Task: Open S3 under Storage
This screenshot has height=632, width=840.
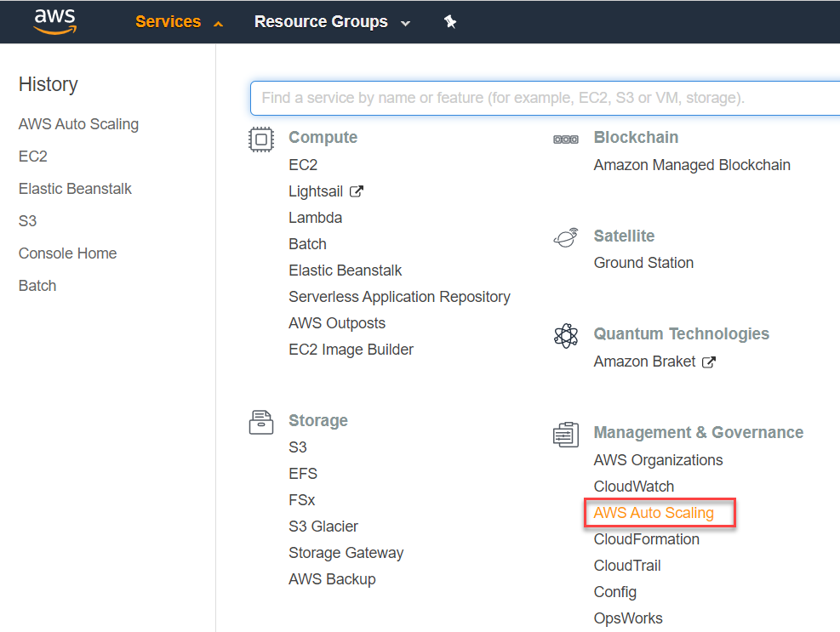Action: (x=298, y=447)
